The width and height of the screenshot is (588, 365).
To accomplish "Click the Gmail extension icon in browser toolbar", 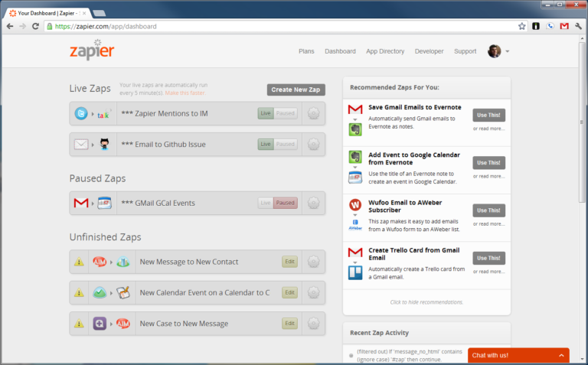I will click(564, 26).
